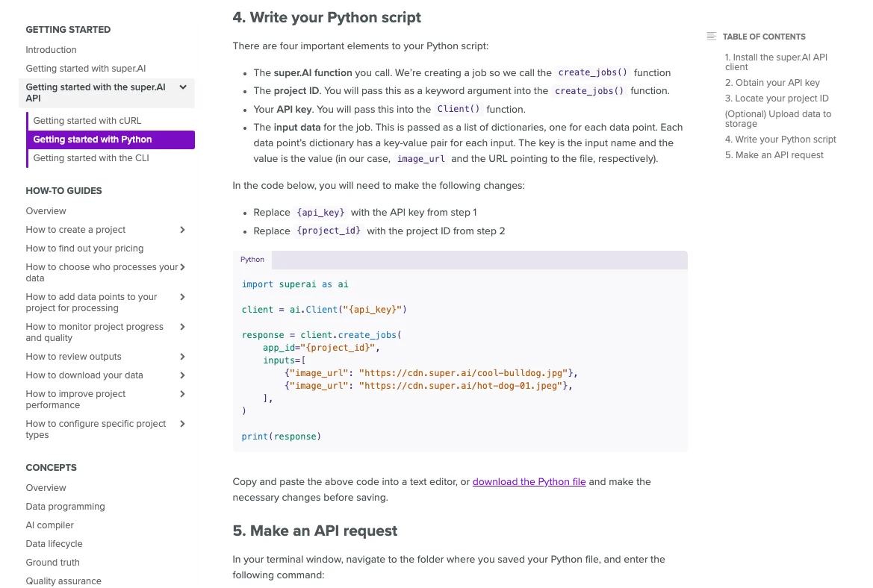Open How to improve project performance

pos(75,399)
